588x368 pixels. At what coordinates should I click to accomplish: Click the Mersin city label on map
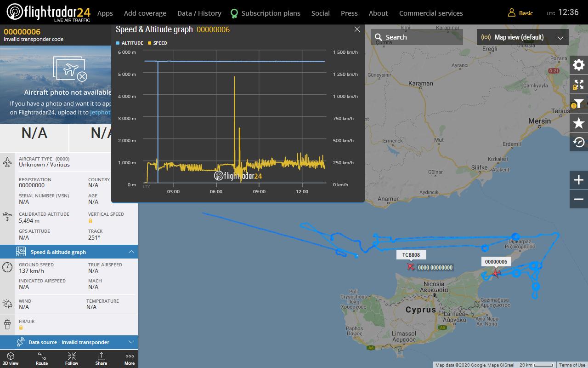[x=539, y=121]
